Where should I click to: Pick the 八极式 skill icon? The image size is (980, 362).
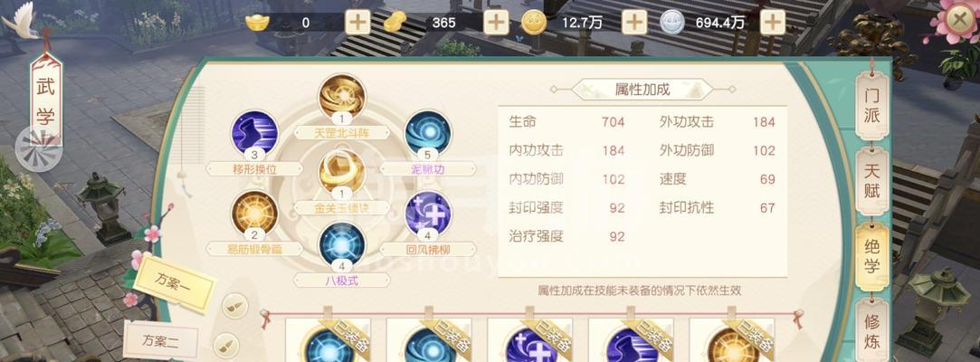(342, 244)
